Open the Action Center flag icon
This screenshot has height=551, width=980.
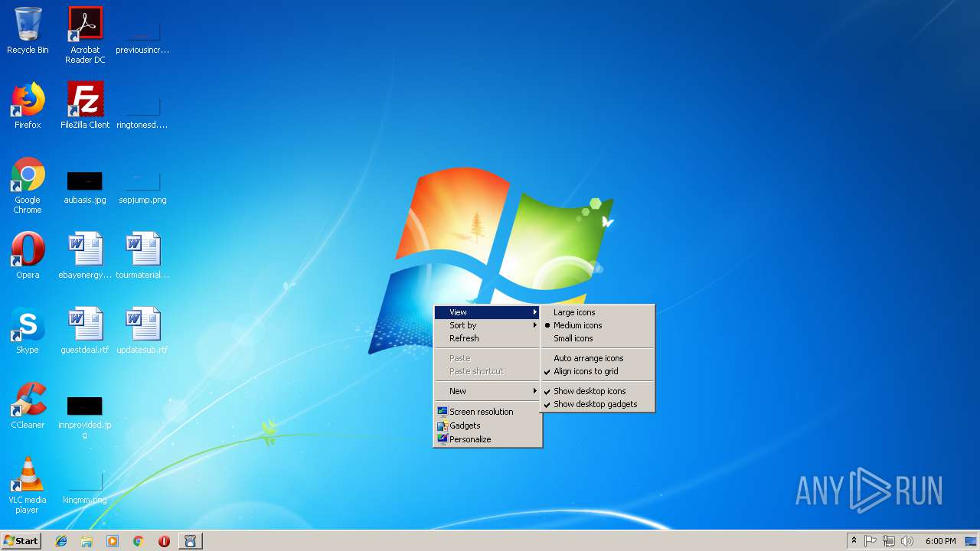[x=871, y=541]
